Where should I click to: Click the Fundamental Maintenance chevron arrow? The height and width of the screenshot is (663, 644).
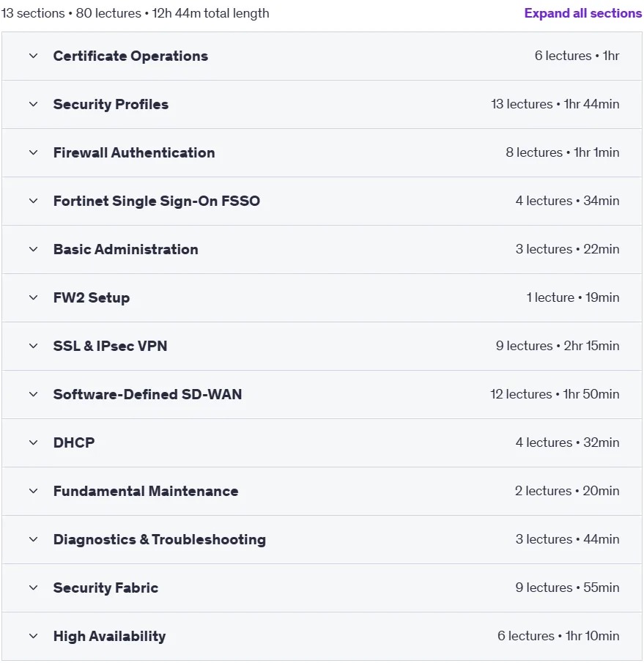click(x=34, y=491)
